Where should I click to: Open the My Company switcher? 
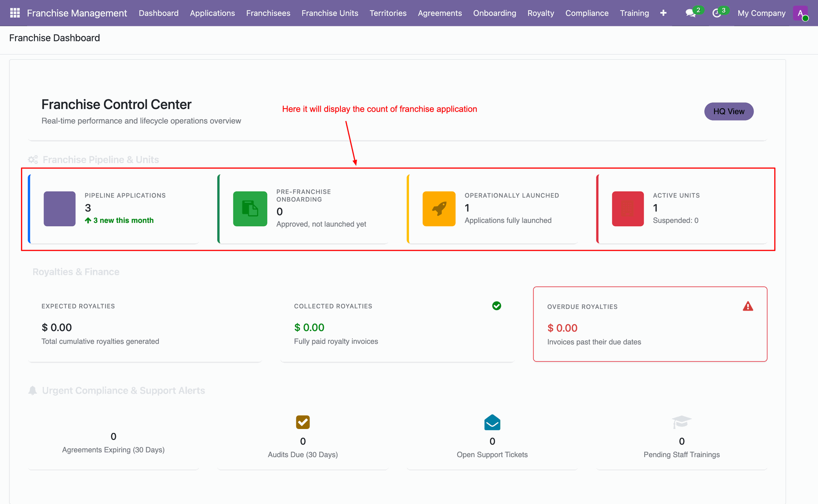click(761, 13)
